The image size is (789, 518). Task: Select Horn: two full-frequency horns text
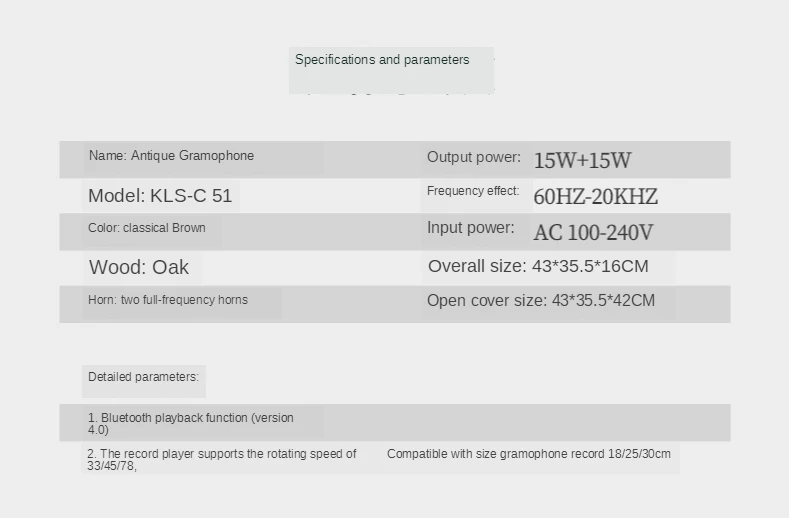(168, 300)
